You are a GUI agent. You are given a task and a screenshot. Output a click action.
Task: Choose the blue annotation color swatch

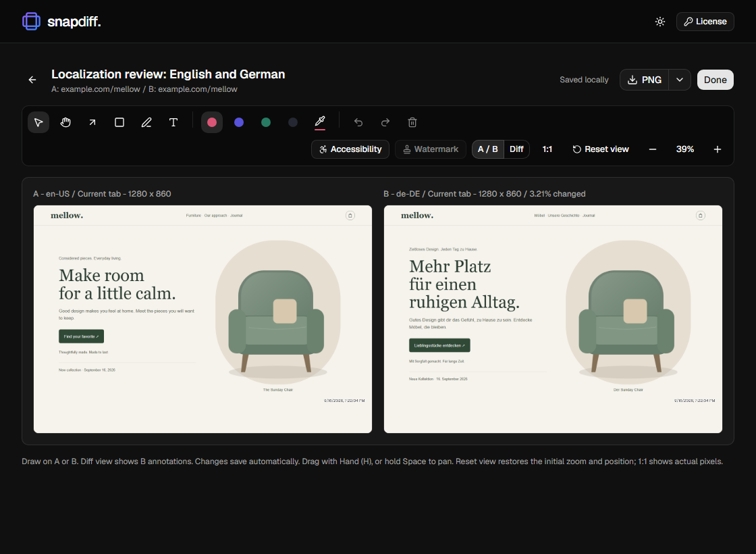(239, 122)
